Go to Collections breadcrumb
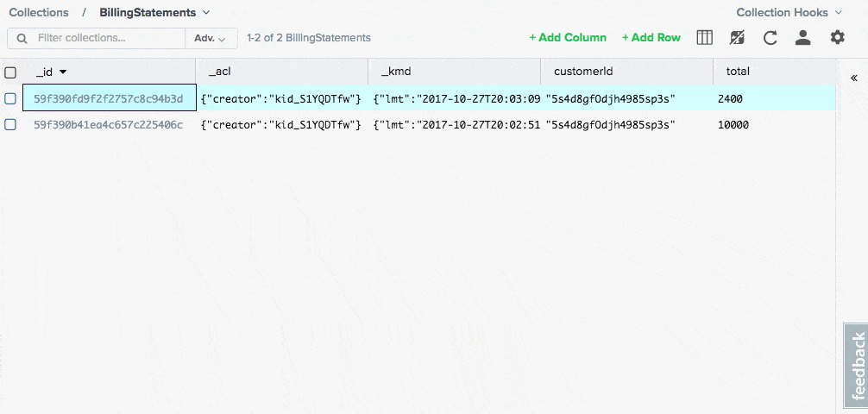The width and height of the screenshot is (868, 414). tap(39, 13)
